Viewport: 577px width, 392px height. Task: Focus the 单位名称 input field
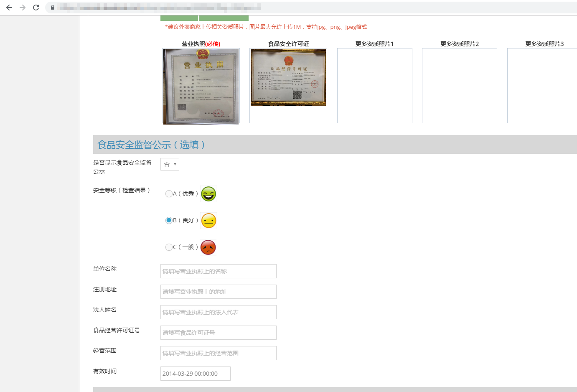pos(219,271)
